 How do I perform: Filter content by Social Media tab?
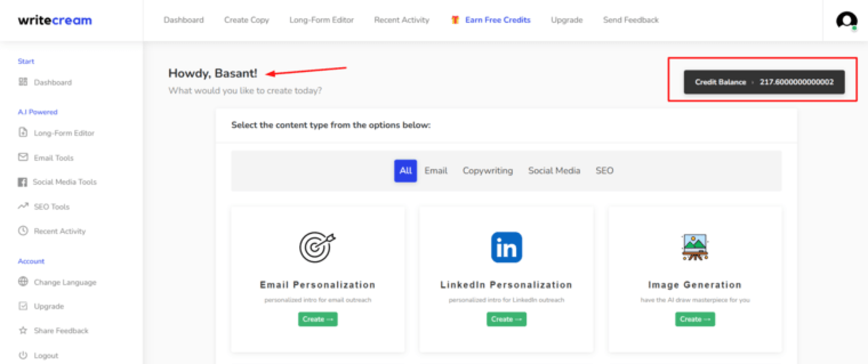(554, 171)
